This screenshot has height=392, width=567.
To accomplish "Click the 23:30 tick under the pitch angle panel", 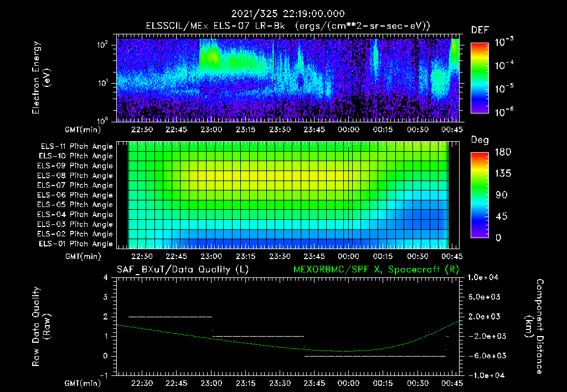I will [x=280, y=256].
